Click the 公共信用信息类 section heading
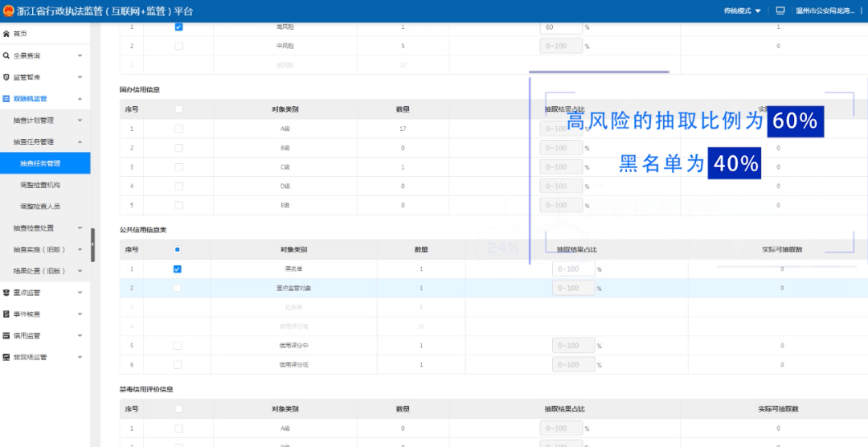 point(143,229)
